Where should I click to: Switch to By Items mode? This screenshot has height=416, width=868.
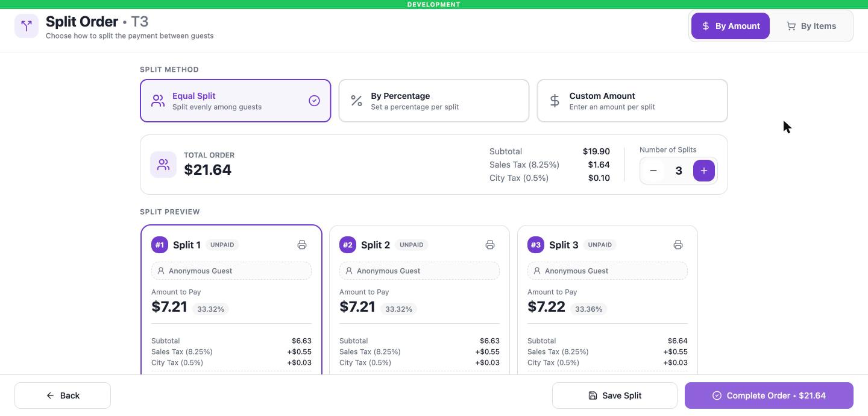click(x=811, y=26)
